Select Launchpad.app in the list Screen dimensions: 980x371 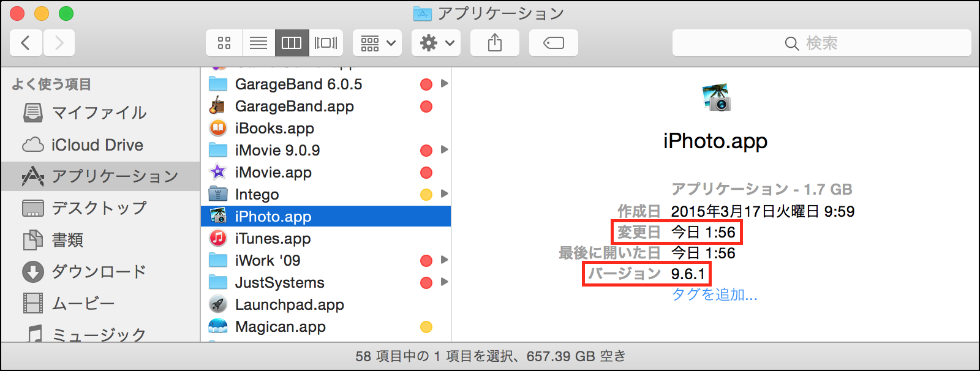326,304
